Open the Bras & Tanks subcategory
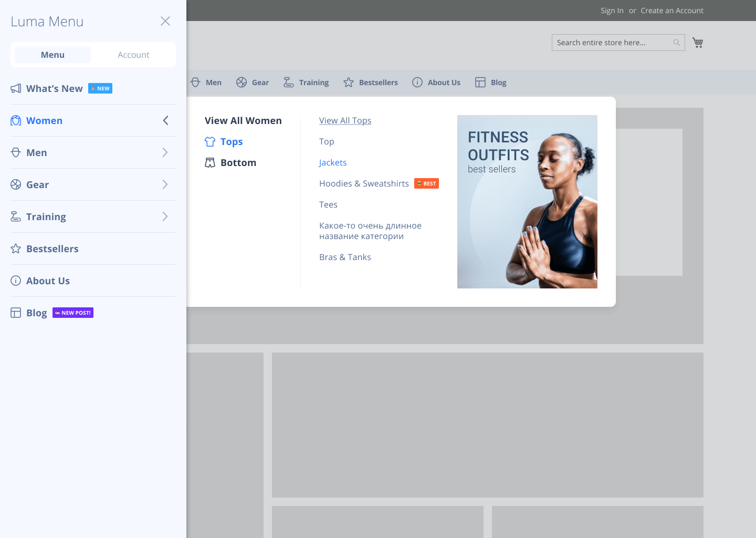This screenshot has height=538, width=756. [x=345, y=257]
